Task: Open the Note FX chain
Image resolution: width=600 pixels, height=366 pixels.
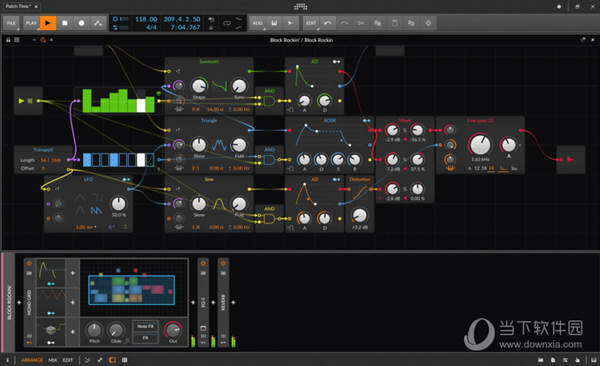Action: click(145, 326)
